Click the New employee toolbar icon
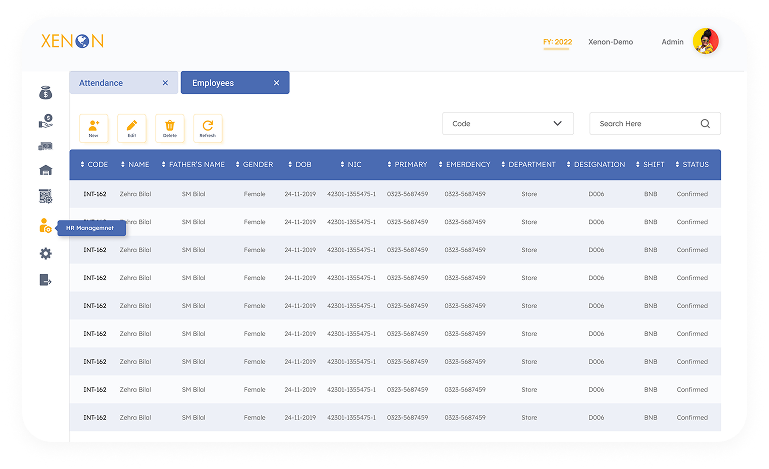 click(93, 127)
